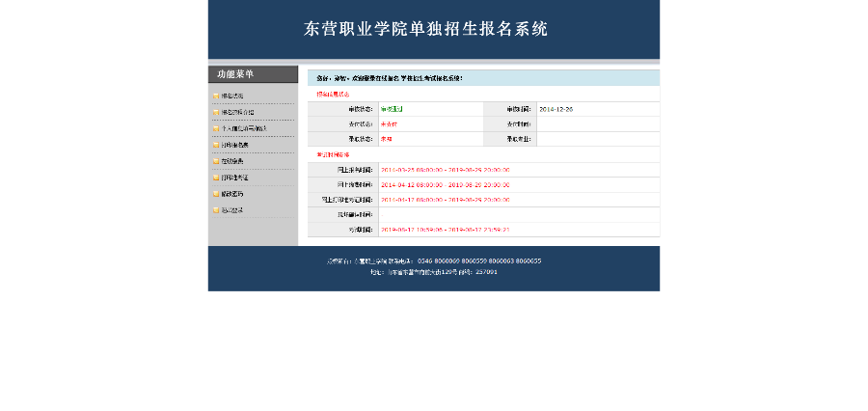Click the date range in 网上报名时间 row

(x=445, y=170)
